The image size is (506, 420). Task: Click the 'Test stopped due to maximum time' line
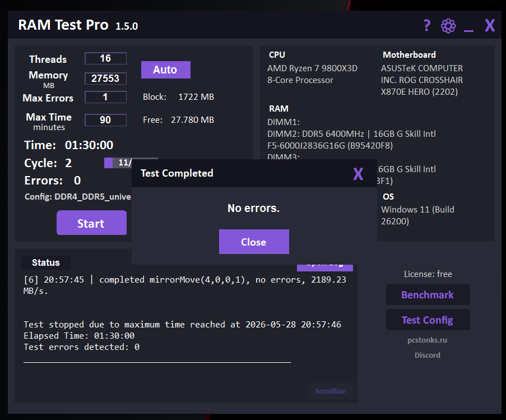pos(182,325)
